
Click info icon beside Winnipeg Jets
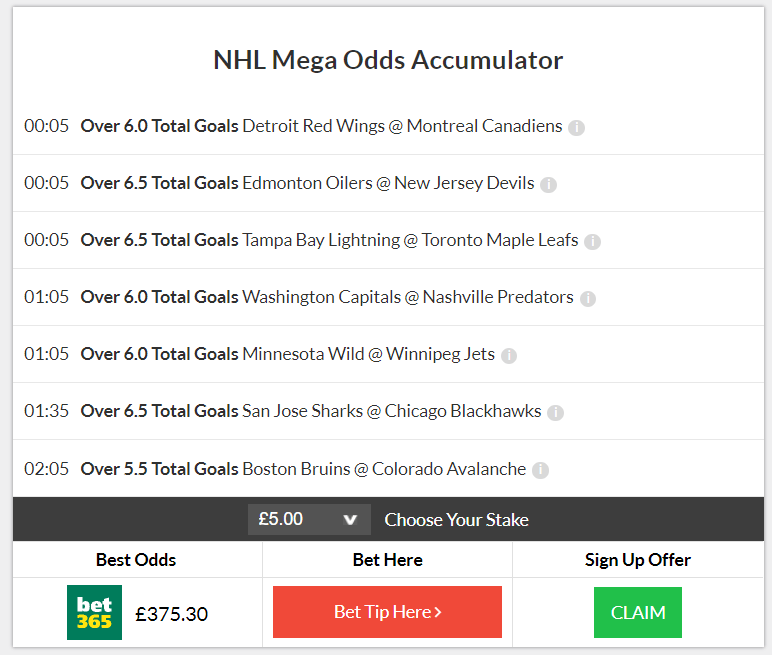509,356
